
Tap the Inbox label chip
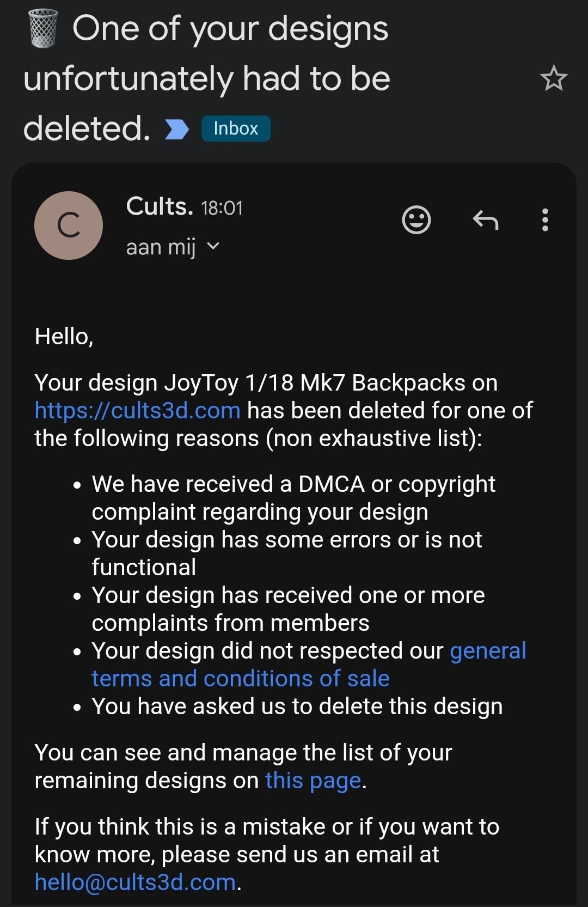(x=236, y=129)
